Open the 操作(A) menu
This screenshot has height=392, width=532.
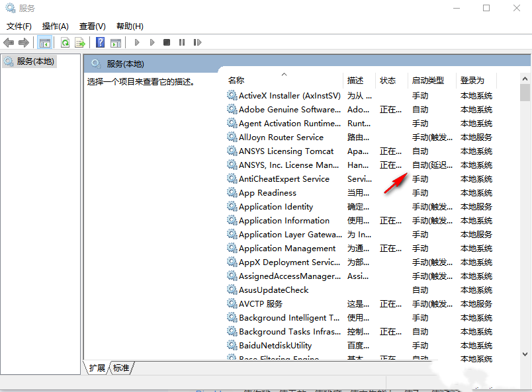pos(55,26)
